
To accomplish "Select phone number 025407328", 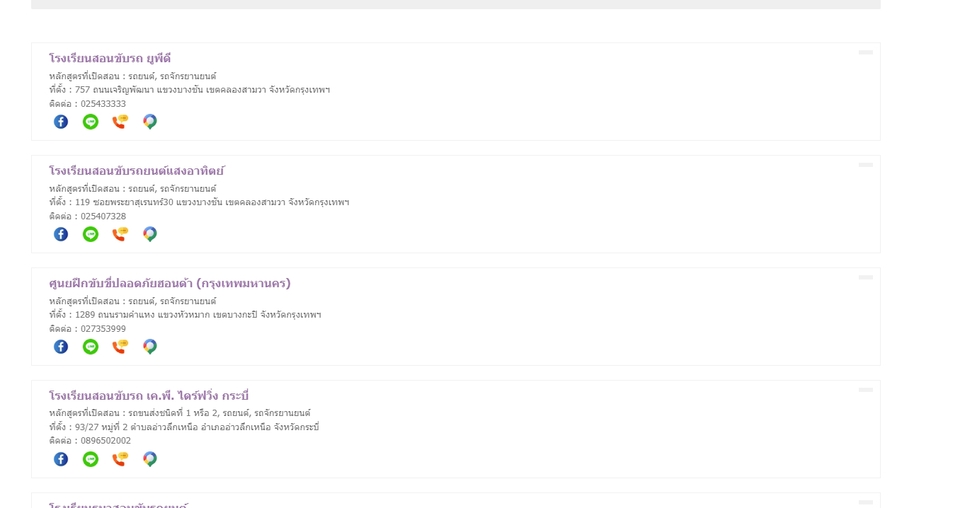I will [x=103, y=217].
